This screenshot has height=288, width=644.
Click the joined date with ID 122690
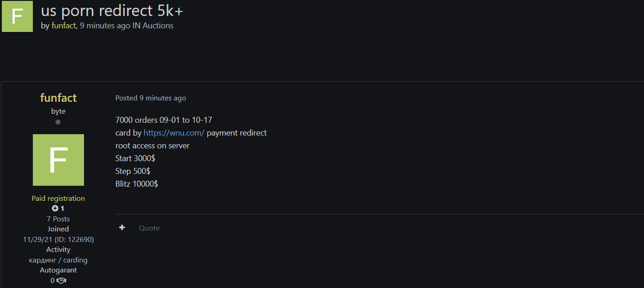point(58,240)
